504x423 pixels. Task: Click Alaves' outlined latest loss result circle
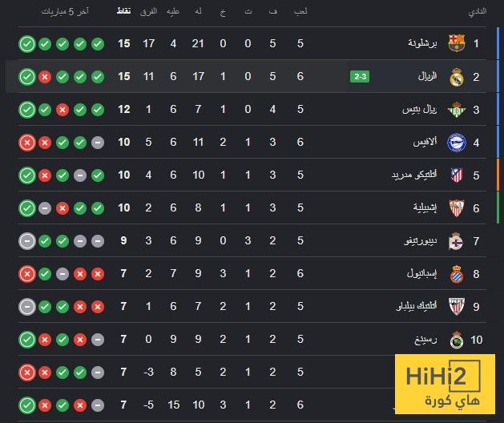coord(27,143)
